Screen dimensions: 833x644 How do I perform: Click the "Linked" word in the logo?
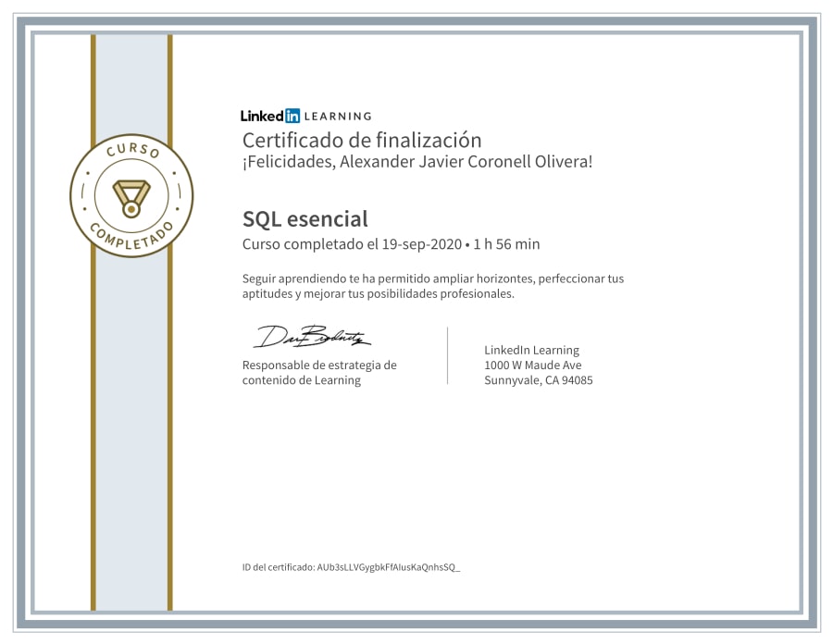click(x=262, y=116)
